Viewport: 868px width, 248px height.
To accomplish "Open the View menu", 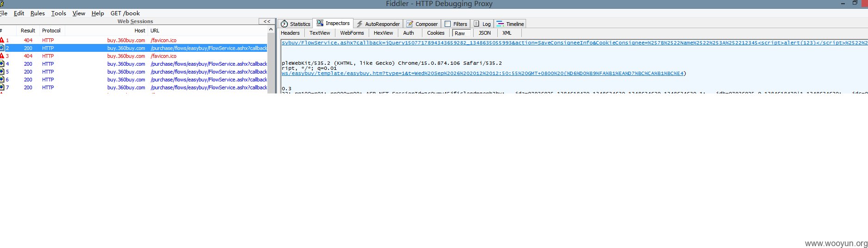I will click(79, 13).
